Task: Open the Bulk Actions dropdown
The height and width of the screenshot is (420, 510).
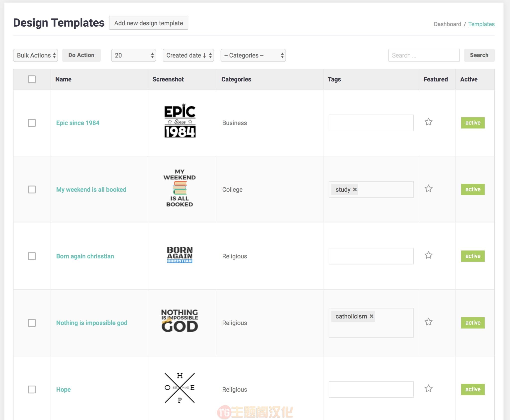Action: (35, 55)
